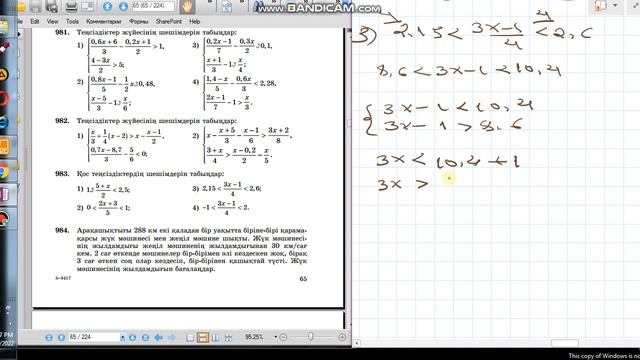This screenshot has height=360, width=640.
Task: Click 'This copy of Windows' watermark text
Action: click(604, 356)
